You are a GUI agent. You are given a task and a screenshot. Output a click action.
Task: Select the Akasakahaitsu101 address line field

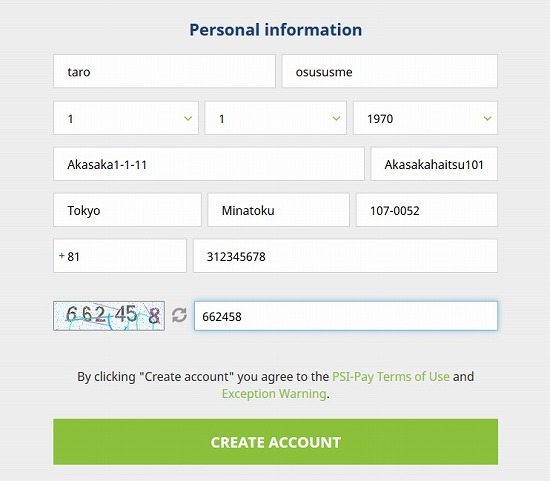[x=434, y=164]
